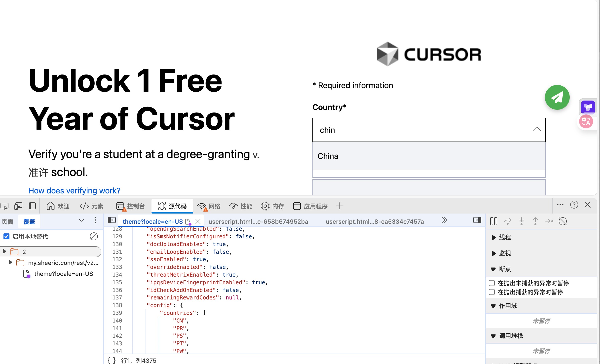Screen dimensions: 600x364
Task: Hide the navigator sidebar pane
Action: click(x=112, y=220)
